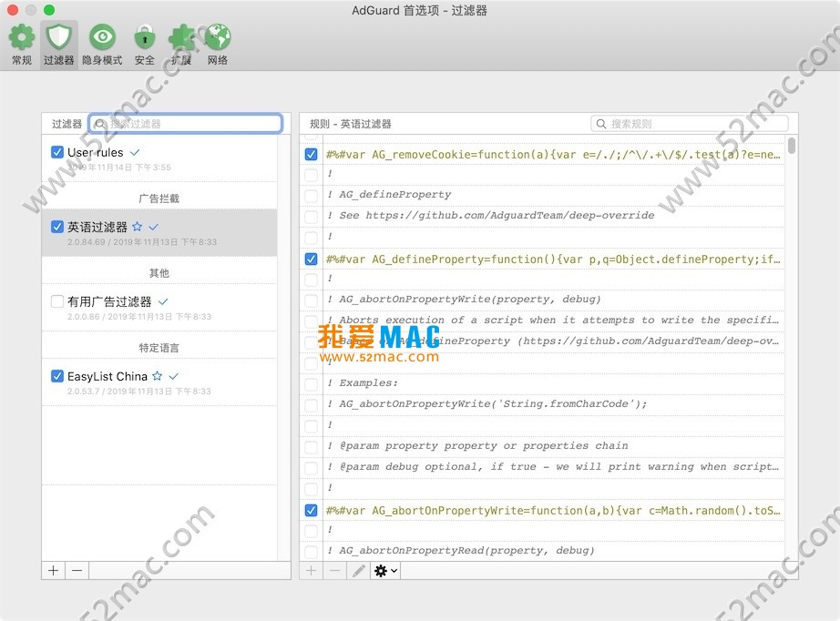840x621 pixels.
Task: Click the minus button to remove a filter
Action: pos(77,571)
